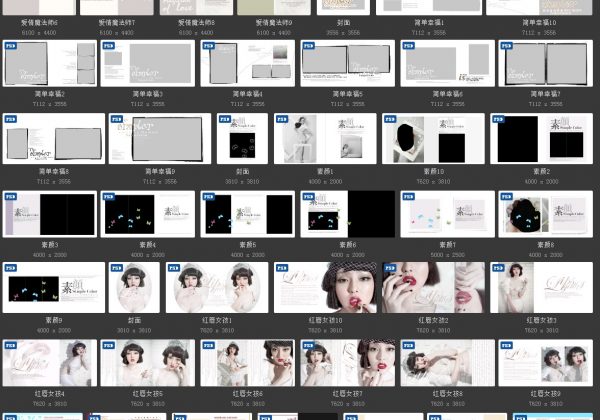The height and width of the screenshot is (420, 600).
Task: Choose the 素颜8 thumbnail
Action: [x=545, y=213]
